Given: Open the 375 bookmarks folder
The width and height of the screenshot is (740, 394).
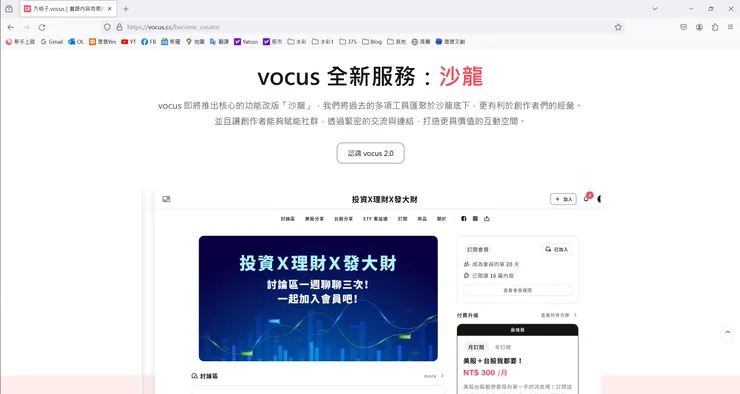Looking at the screenshot, I should (348, 42).
